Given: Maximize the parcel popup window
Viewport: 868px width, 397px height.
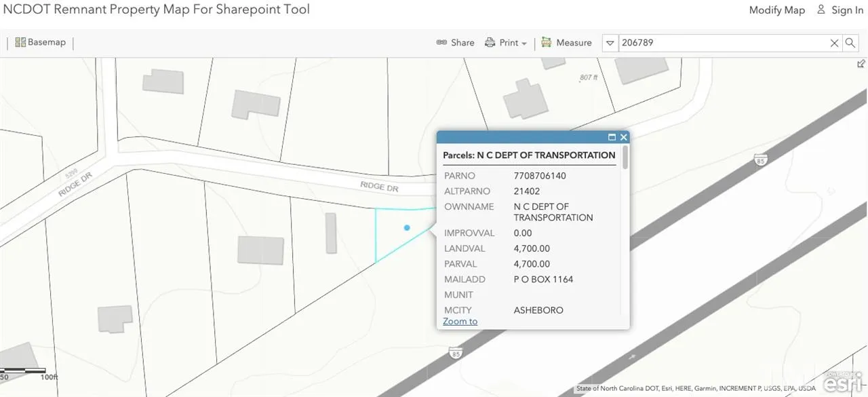Looking at the screenshot, I should (x=612, y=137).
